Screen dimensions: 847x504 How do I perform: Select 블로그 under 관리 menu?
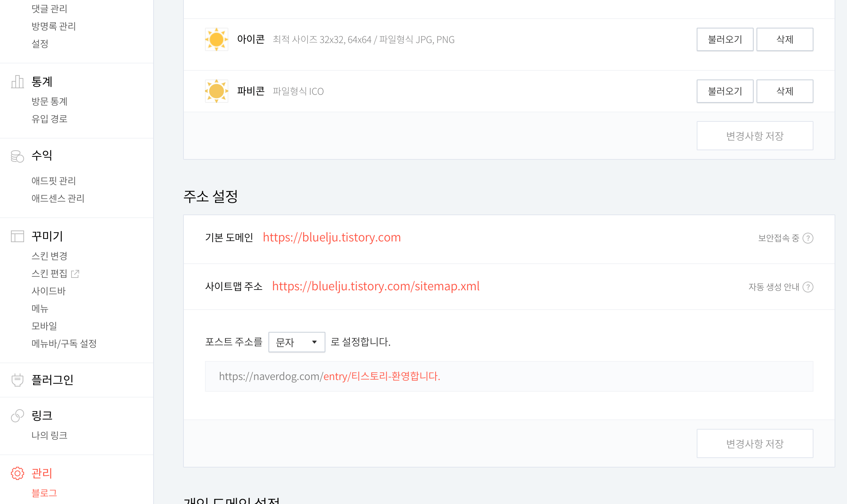tap(44, 492)
